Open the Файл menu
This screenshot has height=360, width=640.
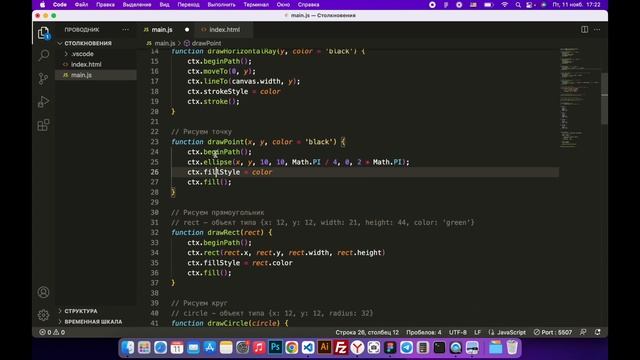pos(81,5)
